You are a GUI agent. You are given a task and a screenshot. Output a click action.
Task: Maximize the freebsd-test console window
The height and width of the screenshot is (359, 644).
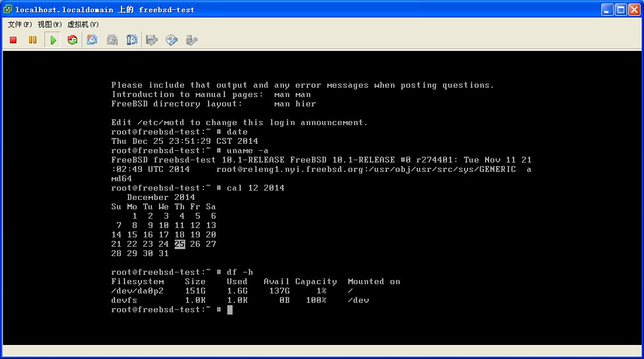click(x=621, y=9)
